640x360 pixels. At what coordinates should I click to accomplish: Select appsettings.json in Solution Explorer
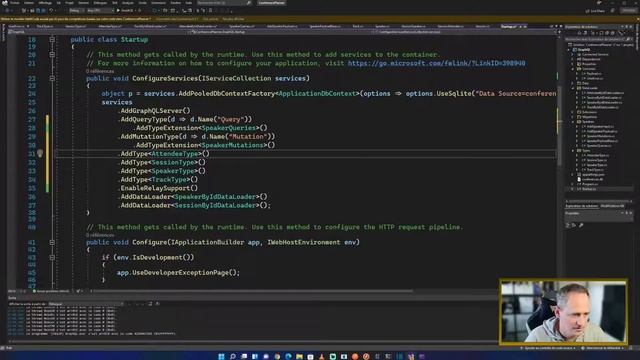tap(593, 174)
